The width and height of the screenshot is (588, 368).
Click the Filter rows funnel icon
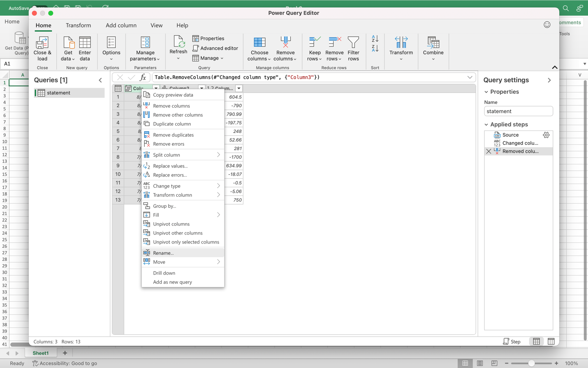coord(353,43)
